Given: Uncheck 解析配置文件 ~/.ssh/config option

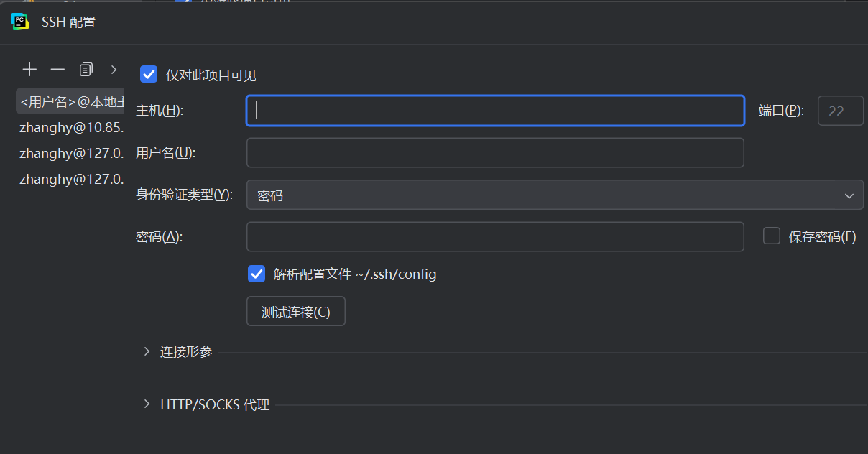Looking at the screenshot, I should coord(257,274).
